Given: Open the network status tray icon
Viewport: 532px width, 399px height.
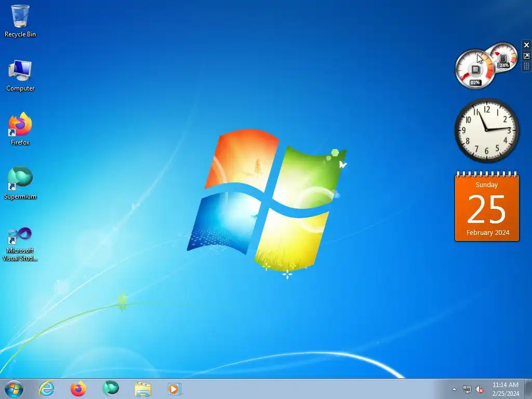Looking at the screenshot, I should click(467, 390).
